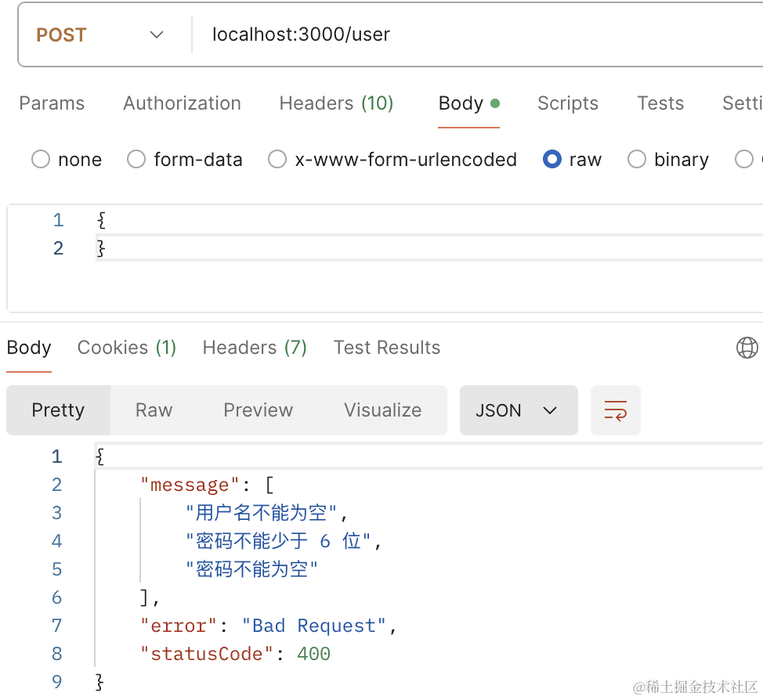Open response Headers (7) tab
The width and height of the screenshot is (763, 700).
click(x=255, y=348)
